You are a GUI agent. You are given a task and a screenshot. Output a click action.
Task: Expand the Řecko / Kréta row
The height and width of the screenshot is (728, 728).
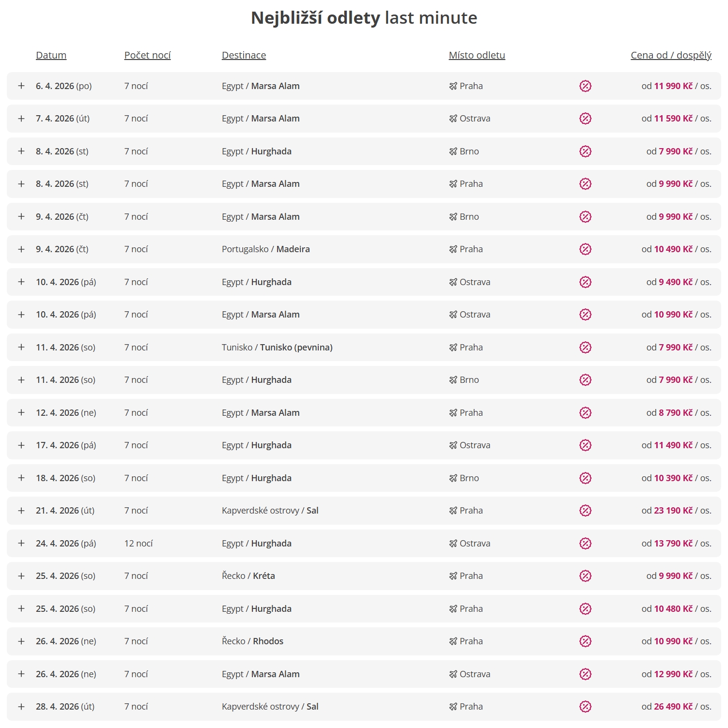[x=21, y=576]
